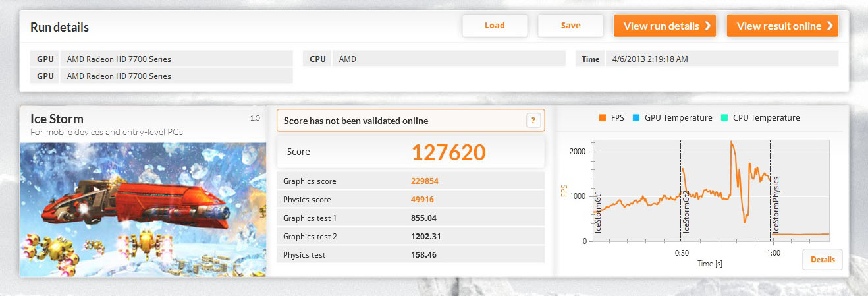Viewport: 868px width, 296px height.
Task: Select the Graphics test 2 row
Action: 411,236
